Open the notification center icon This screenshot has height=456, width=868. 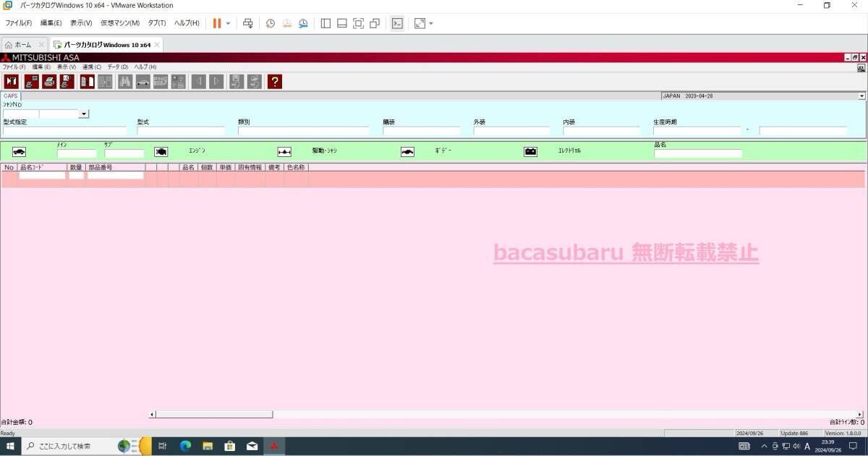tap(853, 446)
